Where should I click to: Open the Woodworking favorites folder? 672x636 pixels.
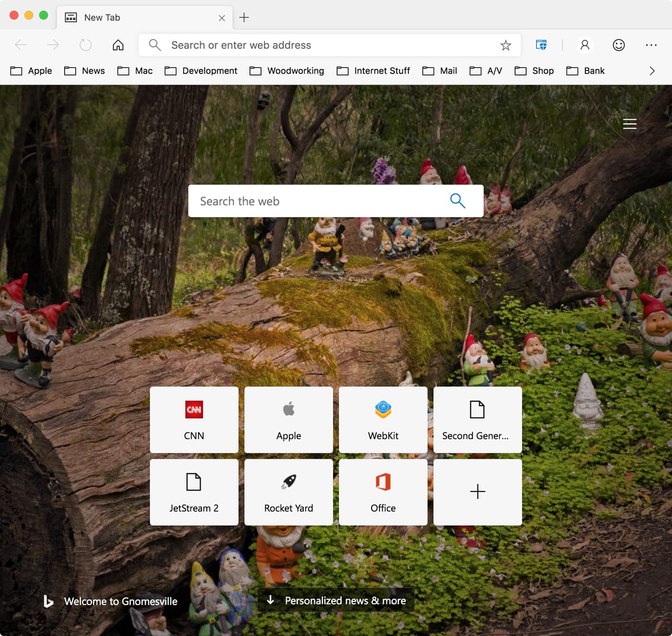(x=287, y=71)
